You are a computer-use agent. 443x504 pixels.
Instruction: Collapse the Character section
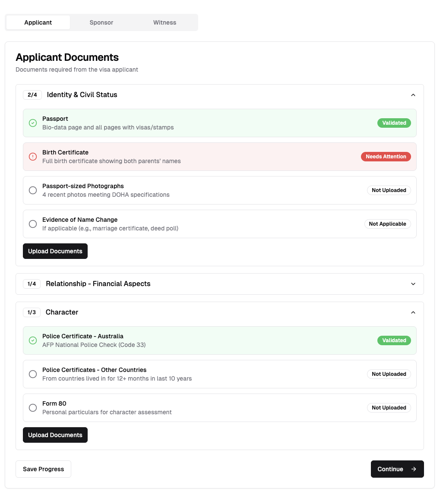click(x=413, y=312)
